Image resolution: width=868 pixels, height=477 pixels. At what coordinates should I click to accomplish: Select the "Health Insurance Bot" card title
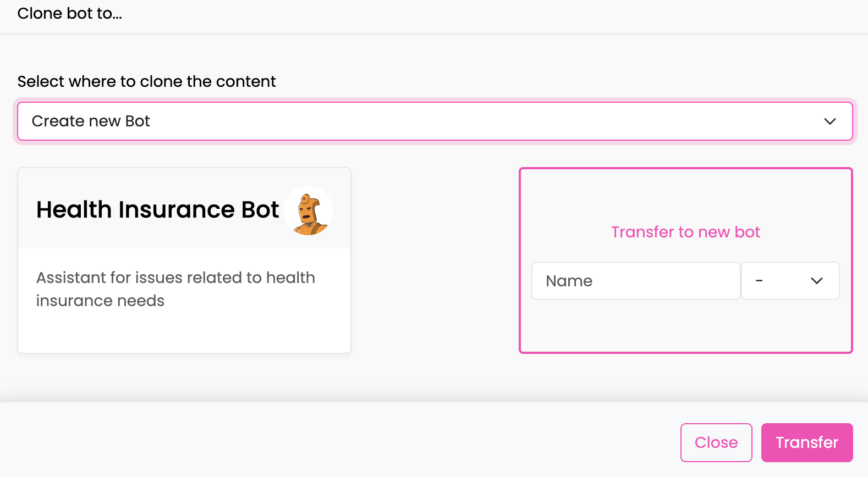[x=157, y=209]
